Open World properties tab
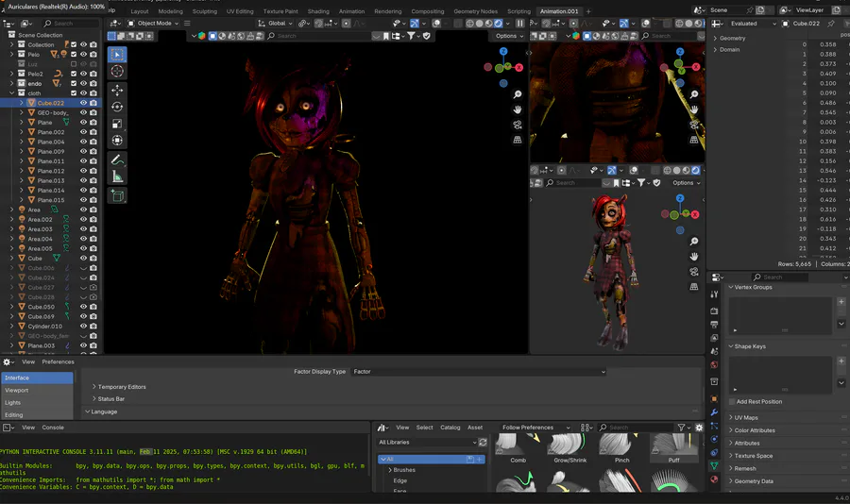 [715, 364]
